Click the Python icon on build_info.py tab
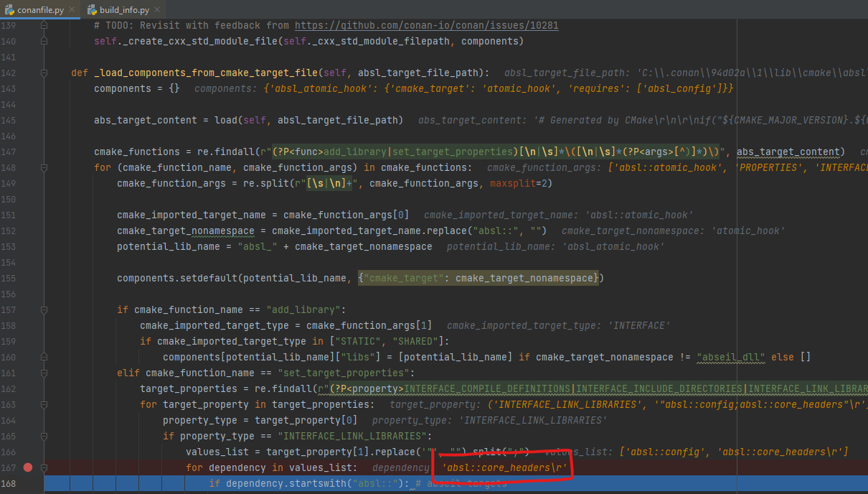 pyautogui.click(x=90, y=10)
